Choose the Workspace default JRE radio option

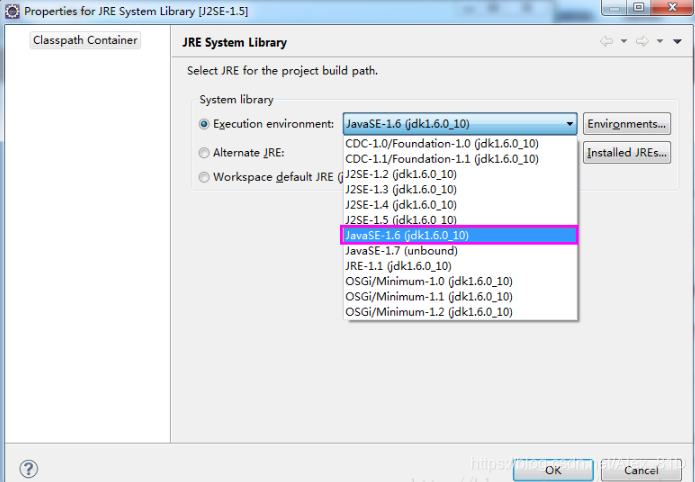click(204, 177)
